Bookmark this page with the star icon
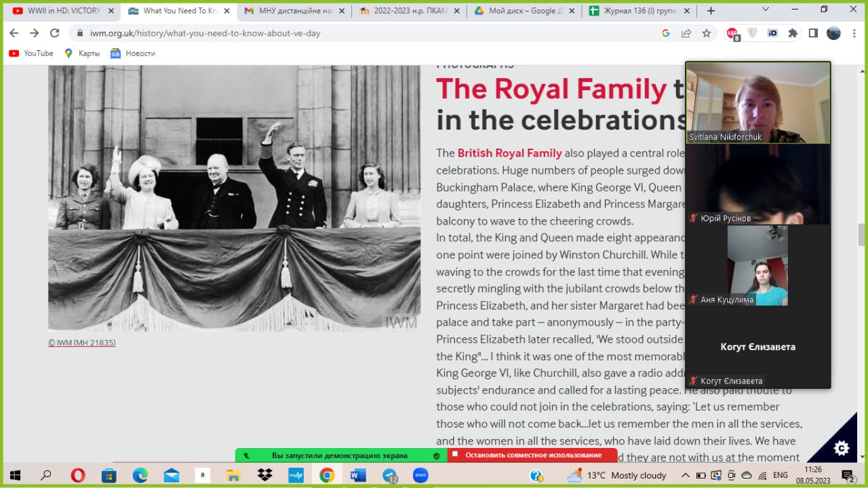The width and height of the screenshot is (868, 488). pyautogui.click(x=707, y=33)
